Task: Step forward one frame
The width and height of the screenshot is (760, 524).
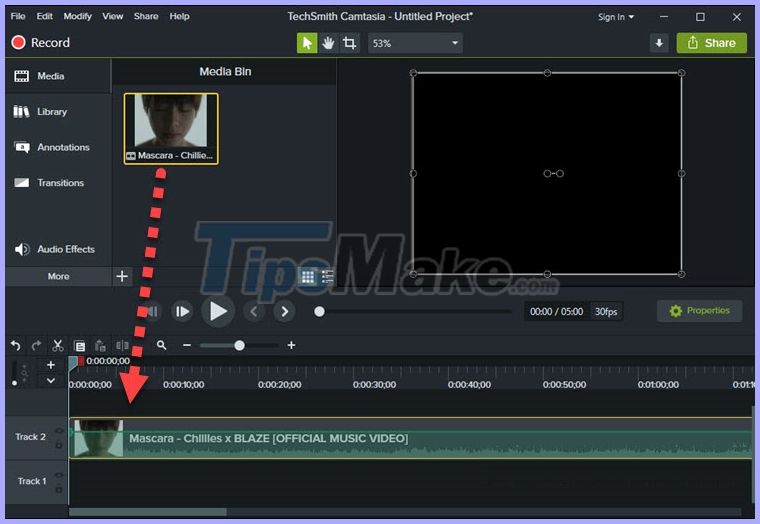Action: coord(182,311)
